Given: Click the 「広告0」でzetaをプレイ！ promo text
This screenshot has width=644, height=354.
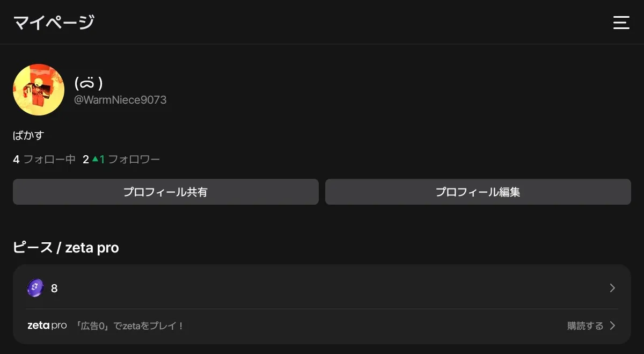Looking at the screenshot, I should pos(129,326).
